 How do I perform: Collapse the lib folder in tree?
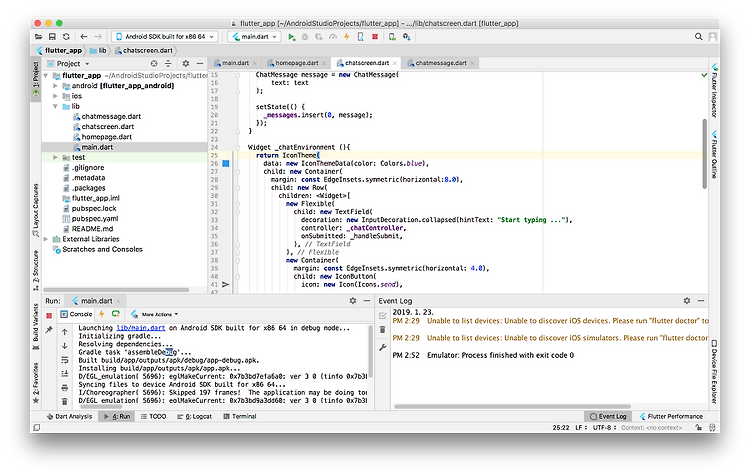(55, 106)
